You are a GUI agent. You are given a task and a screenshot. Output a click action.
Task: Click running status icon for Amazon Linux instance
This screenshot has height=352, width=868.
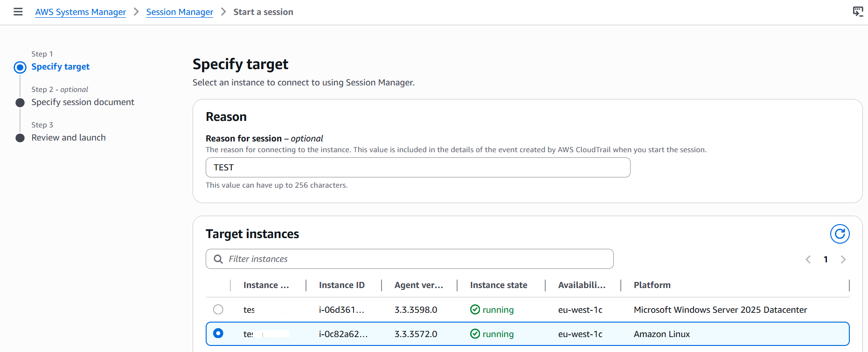click(x=475, y=334)
